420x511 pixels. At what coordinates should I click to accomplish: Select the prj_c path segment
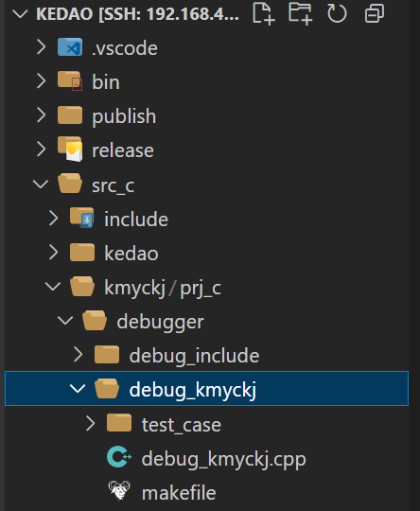pos(201,289)
